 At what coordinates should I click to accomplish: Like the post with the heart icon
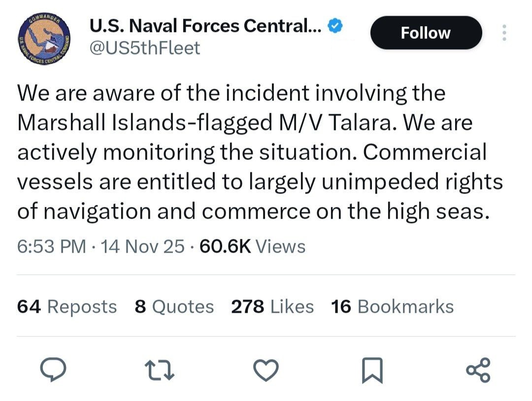(x=267, y=370)
